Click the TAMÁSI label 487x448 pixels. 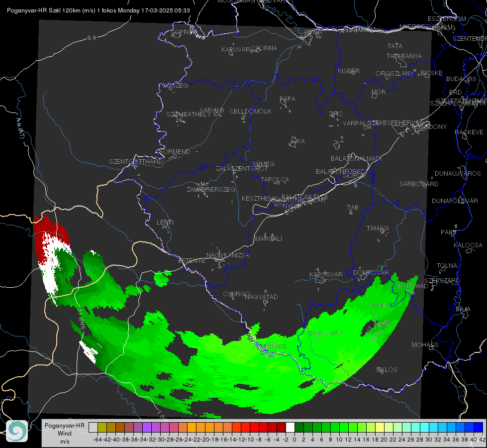click(x=378, y=228)
